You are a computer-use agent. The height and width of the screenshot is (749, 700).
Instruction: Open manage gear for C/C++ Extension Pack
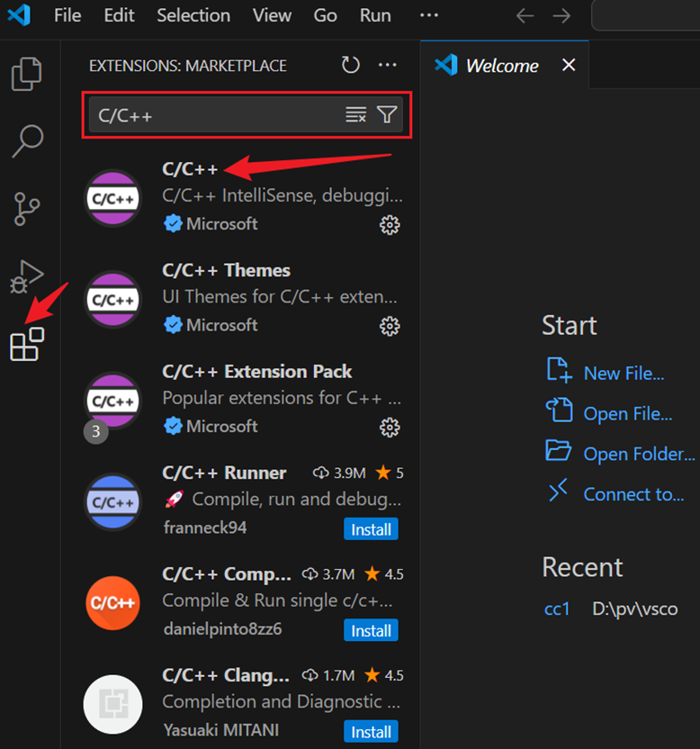point(390,428)
